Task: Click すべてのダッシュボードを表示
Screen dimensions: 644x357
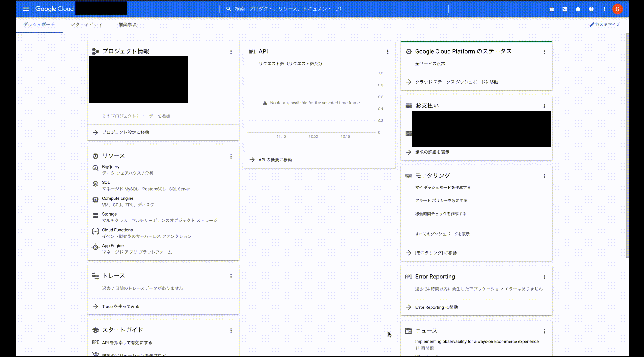Action: click(442, 234)
